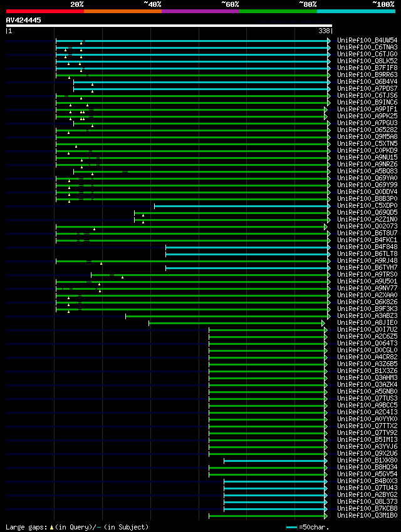View hit UniRef100_B7KCB8
The width and height of the screenshot is (401, 532).
[x=367, y=509]
